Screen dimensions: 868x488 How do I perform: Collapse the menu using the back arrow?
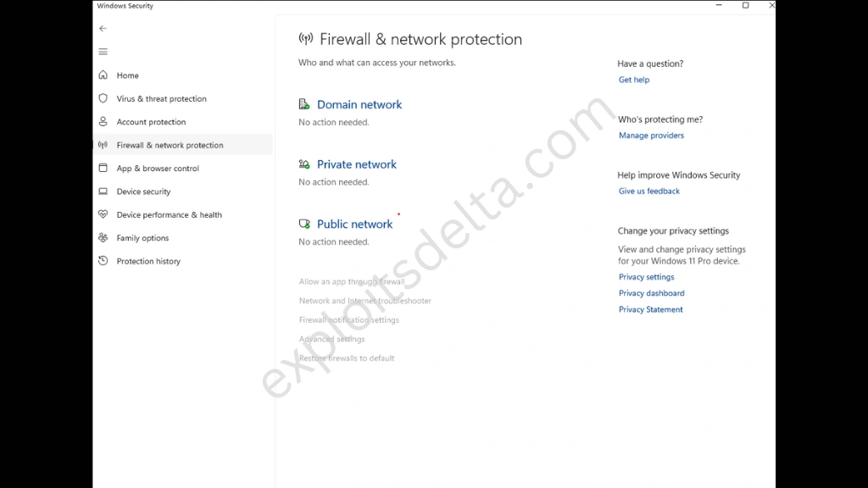click(x=103, y=28)
